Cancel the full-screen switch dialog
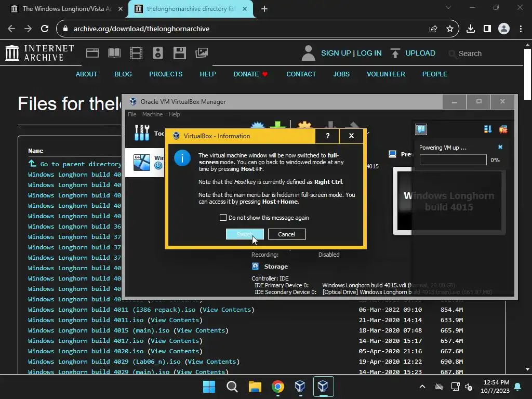532x399 pixels. point(287,234)
